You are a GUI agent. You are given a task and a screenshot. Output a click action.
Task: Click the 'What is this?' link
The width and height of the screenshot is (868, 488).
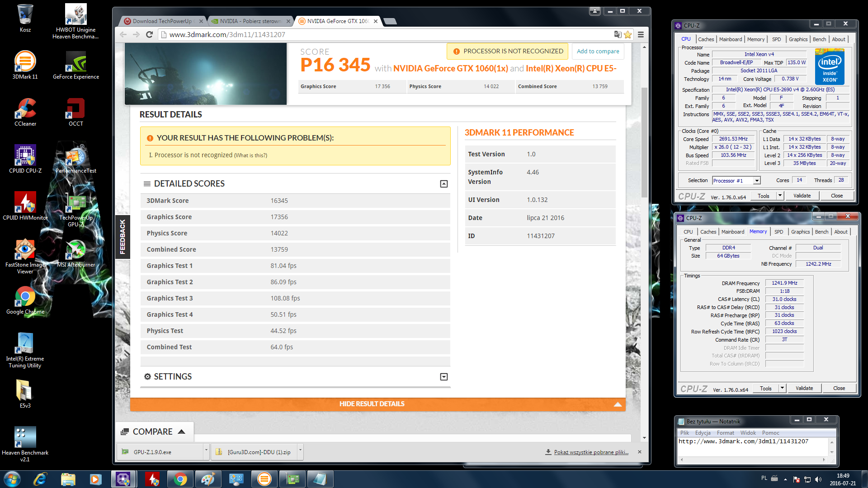250,155
